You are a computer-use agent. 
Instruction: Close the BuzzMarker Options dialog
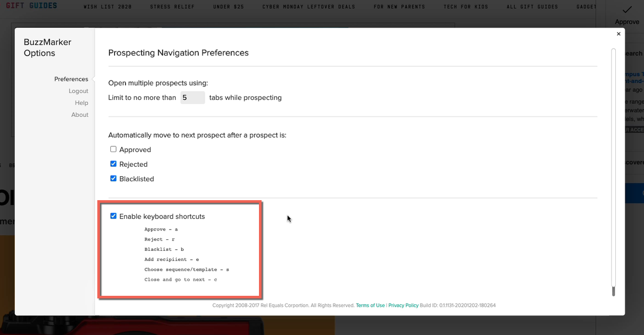(618, 34)
